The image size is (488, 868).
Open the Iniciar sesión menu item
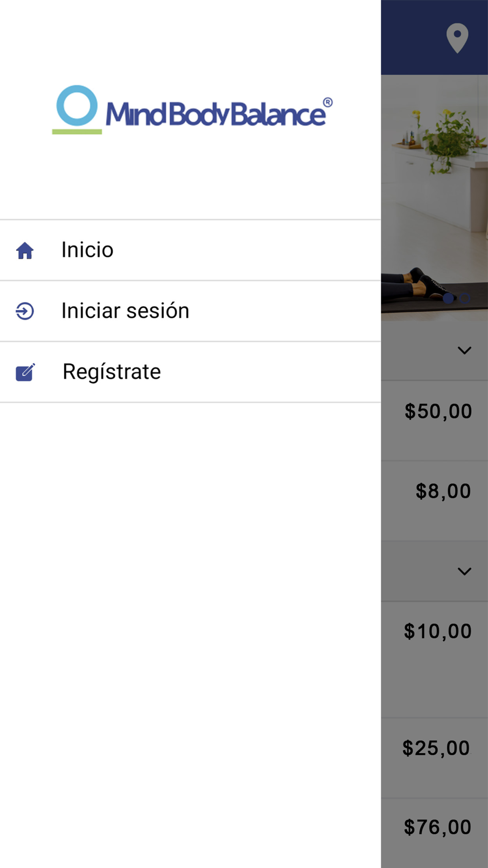pos(190,311)
